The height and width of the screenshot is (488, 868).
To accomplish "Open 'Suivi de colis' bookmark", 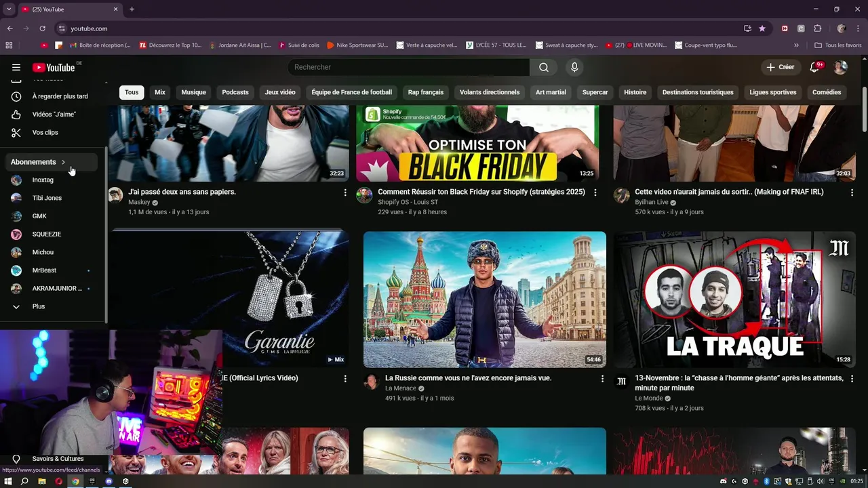I will pos(299,45).
